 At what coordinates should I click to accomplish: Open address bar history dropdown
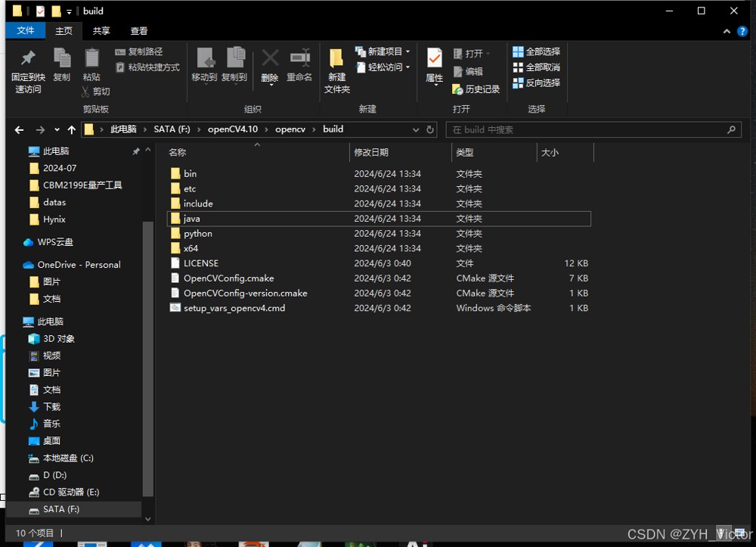(416, 130)
